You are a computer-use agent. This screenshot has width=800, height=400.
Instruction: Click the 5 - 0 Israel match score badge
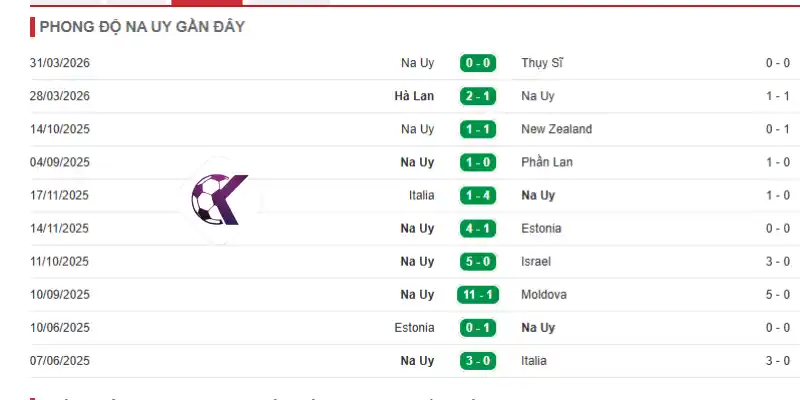click(x=478, y=262)
